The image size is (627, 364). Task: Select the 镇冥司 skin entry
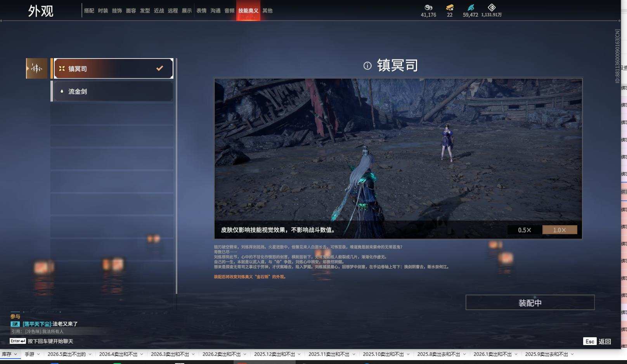113,69
